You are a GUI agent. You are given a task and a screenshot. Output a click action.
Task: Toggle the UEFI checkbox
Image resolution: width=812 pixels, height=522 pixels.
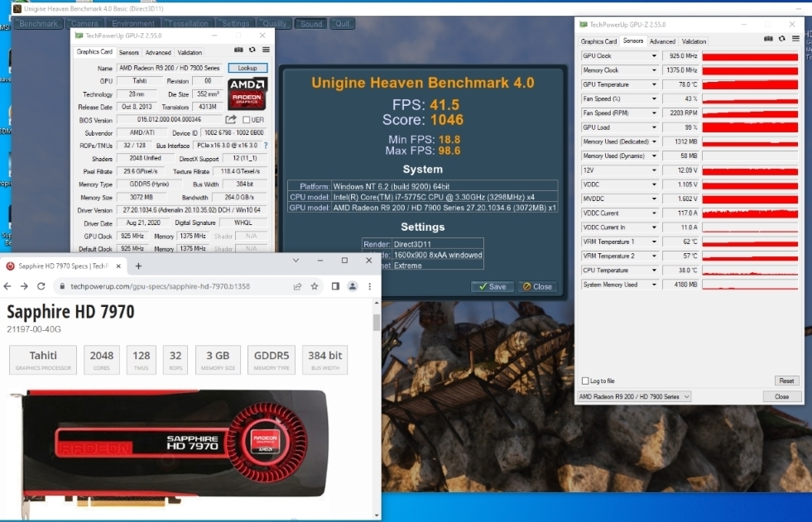(247, 119)
